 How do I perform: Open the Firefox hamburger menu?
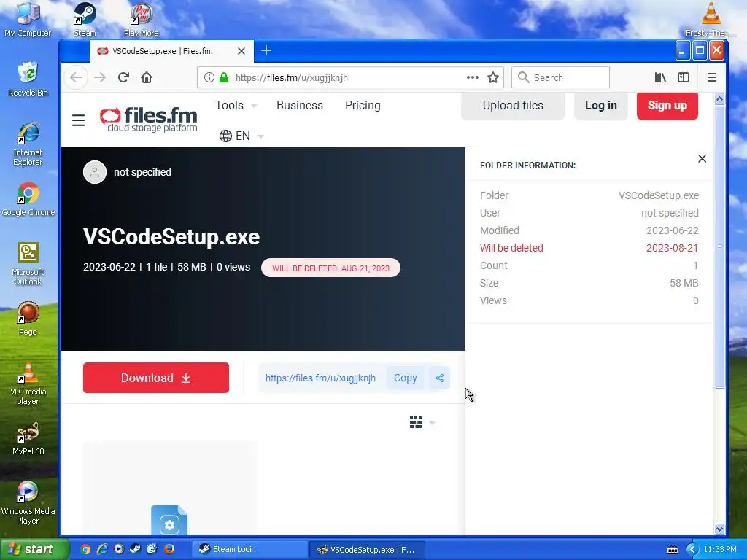click(712, 77)
